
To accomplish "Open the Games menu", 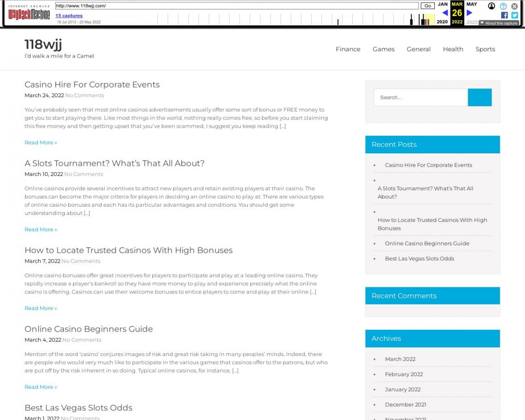I will coord(383,49).
